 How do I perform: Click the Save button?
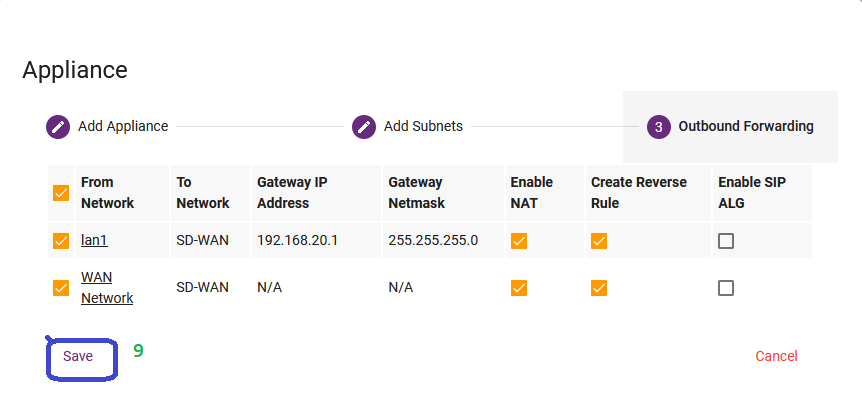tap(78, 356)
